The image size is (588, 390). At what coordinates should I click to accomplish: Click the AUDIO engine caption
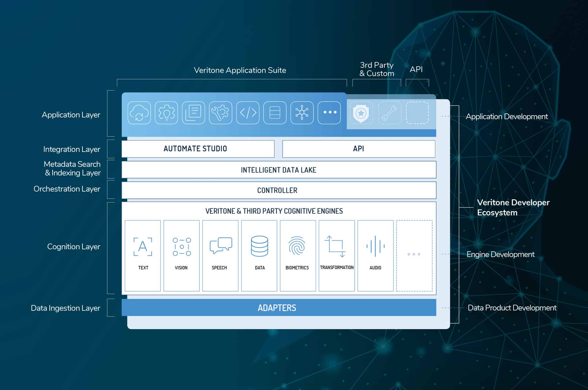coord(376,268)
